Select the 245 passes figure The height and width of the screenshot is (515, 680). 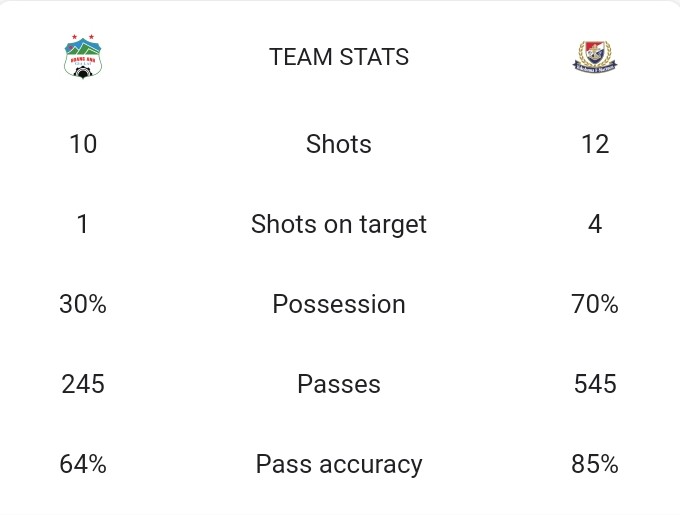pos(83,384)
